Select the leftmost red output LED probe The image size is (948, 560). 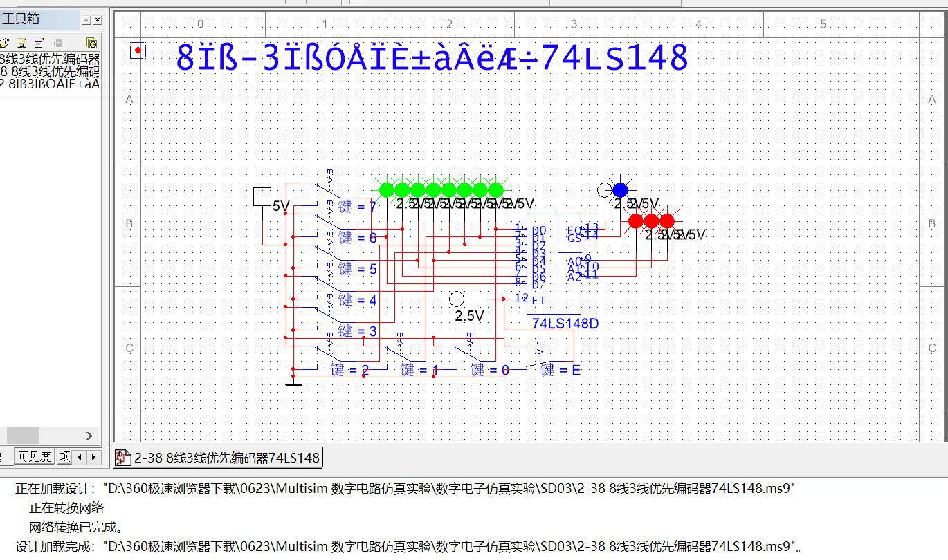pos(636,221)
